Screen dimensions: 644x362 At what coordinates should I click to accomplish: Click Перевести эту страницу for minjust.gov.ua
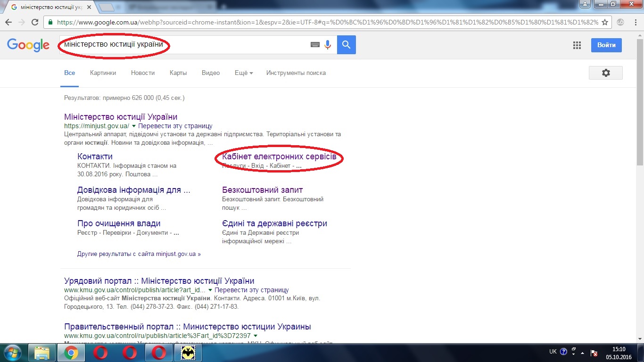click(175, 126)
